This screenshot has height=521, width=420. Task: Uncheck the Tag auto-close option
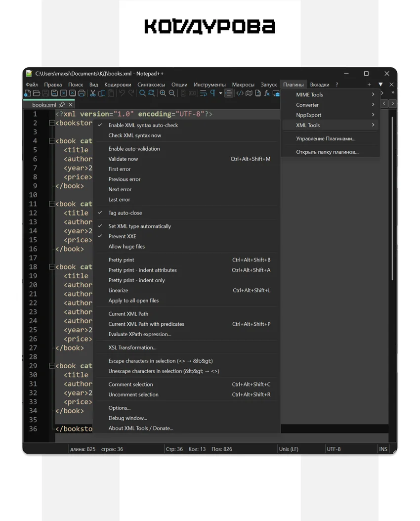187,213
